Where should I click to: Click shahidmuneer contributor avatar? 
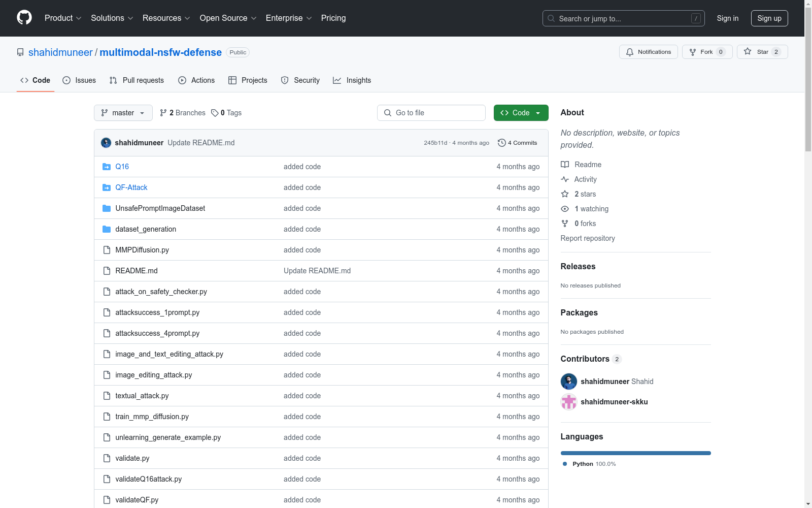click(569, 382)
